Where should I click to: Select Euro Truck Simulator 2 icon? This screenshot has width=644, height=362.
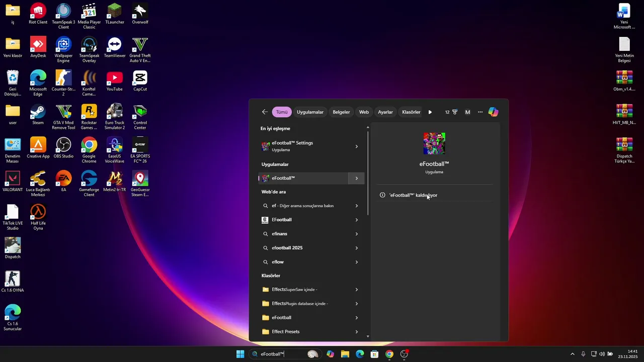tap(115, 117)
